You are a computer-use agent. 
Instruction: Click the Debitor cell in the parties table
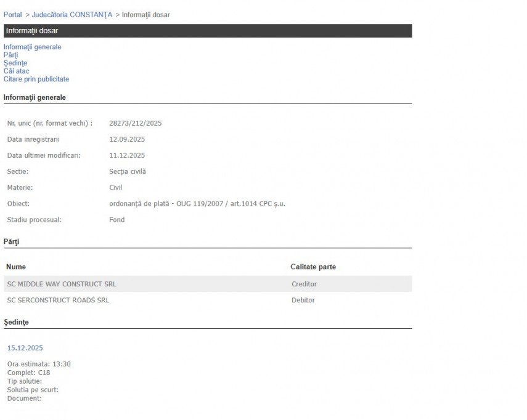click(x=303, y=300)
